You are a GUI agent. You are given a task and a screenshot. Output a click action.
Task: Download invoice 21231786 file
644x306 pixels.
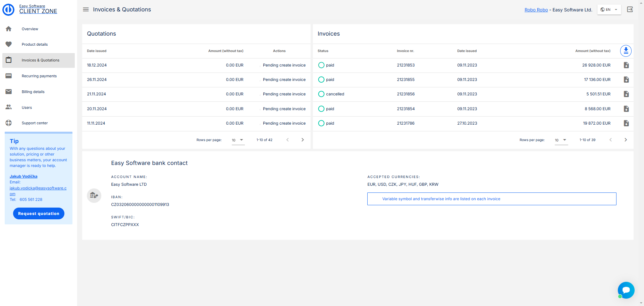pos(626,123)
